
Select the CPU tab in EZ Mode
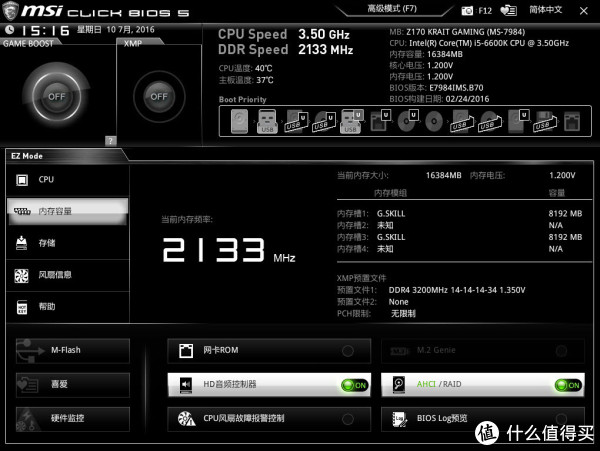65,180
